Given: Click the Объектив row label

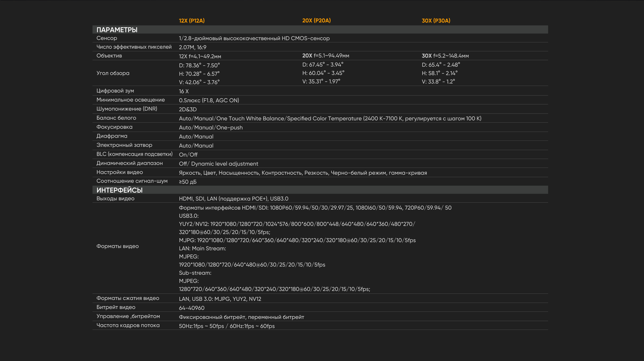Looking at the screenshot, I should (109, 56).
